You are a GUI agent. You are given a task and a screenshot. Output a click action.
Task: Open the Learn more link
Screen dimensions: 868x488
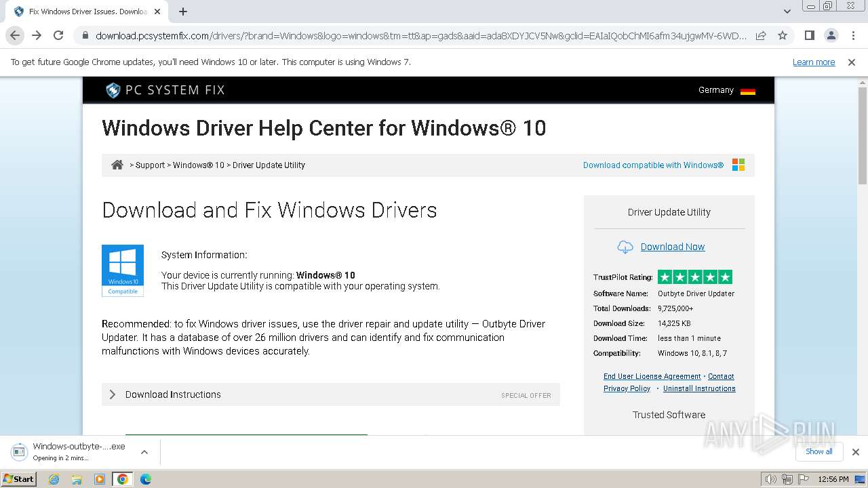tap(814, 62)
